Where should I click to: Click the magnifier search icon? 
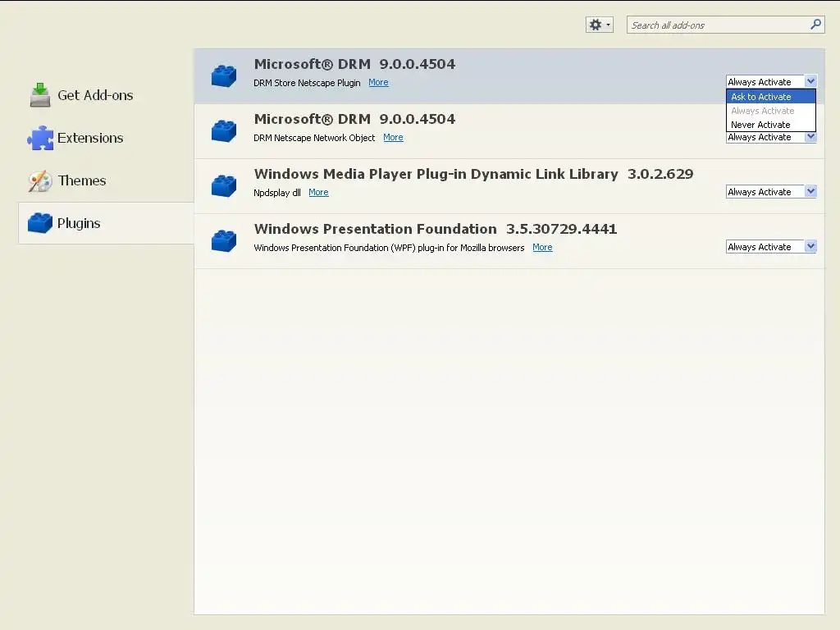[815, 24]
